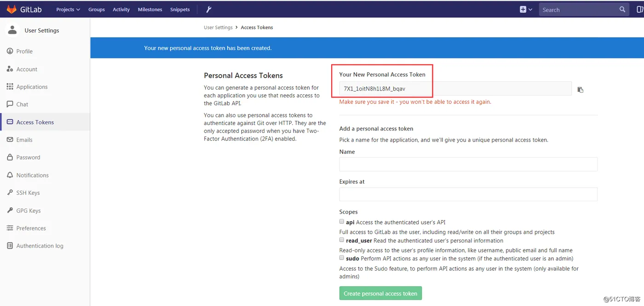Expand the Projects dropdown menu
Screen dimensions: 644x306
[68, 9]
